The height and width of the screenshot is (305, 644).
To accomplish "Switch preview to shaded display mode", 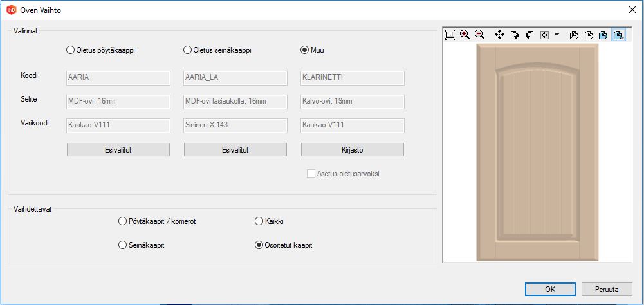I will coord(603,35).
